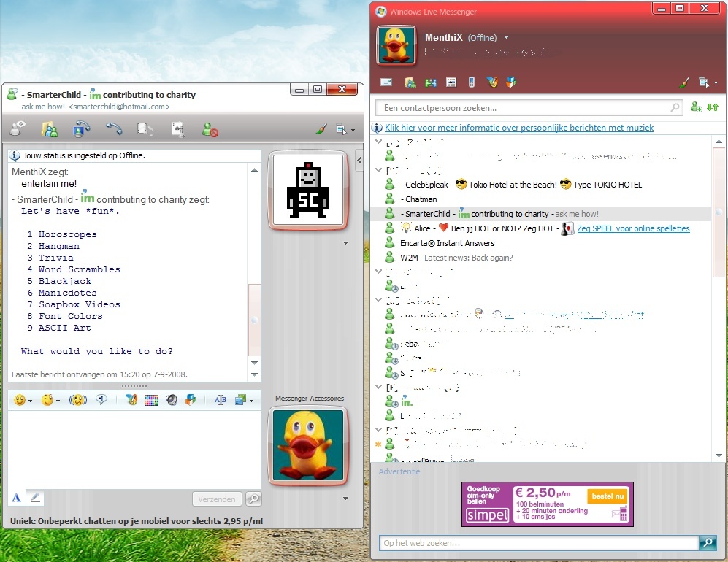Collapse the contact group containing CelebSpleak
The height and width of the screenshot is (562, 728).
[x=379, y=170]
